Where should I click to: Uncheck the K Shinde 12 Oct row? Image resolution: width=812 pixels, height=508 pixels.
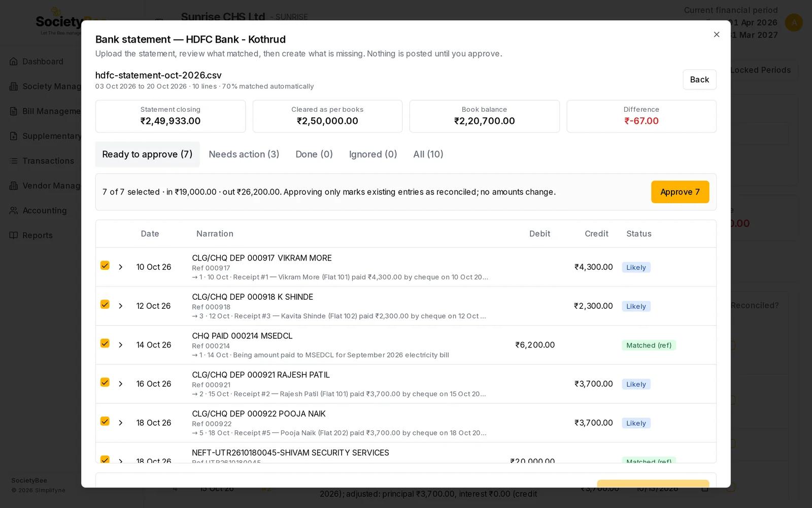coord(105,304)
